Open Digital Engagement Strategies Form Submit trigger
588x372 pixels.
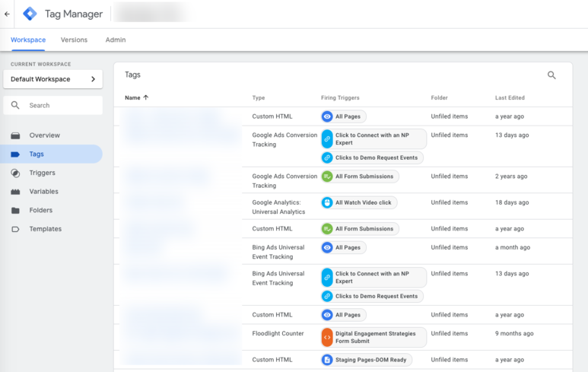pyautogui.click(x=373, y=337)
